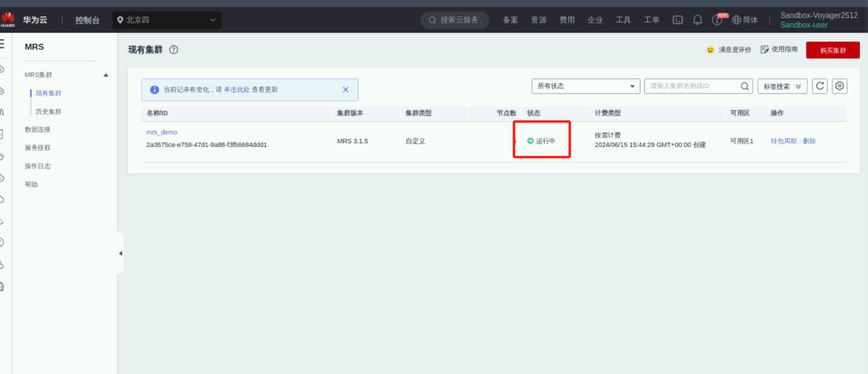The width and height of the screenshot is (868, 374).
Task: Open 满意度评价 satisfaction survey
Action: [729, 50]
